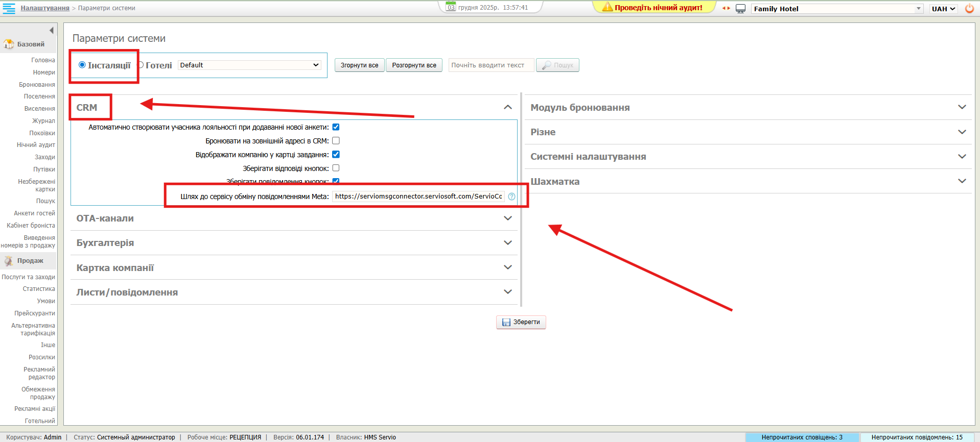The height and width of the screenshot is (442, 980).
Task: Open Нічний аудит in the sidebar menu
Action: click(x=36, y=145)
